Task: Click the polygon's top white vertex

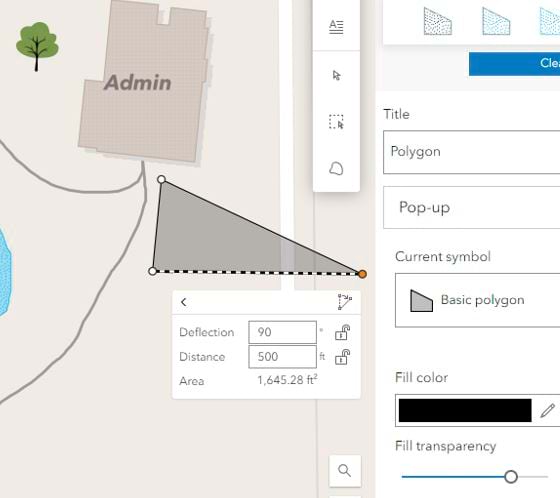Action: [161, 179]
